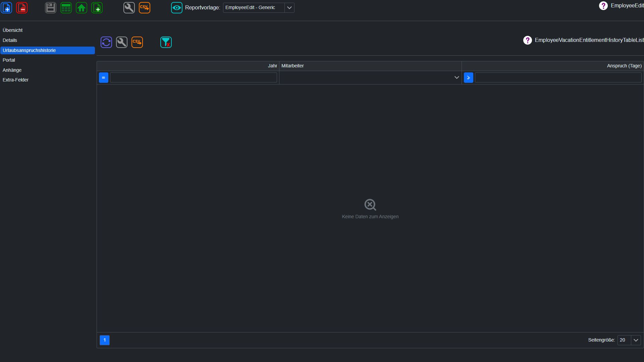
Task: Go to page 1 of table
Action: [105, 340]
